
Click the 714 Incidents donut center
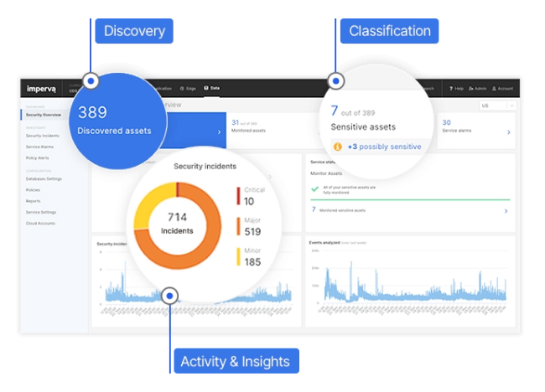177,224
